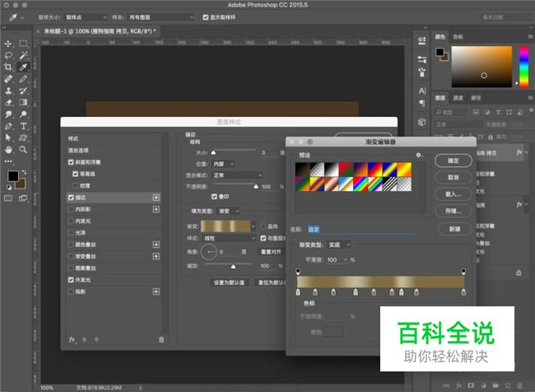This screenshot has height=392, width=535.
Task: Toggle the 反向 checkbox
Action: coord(263,226)
